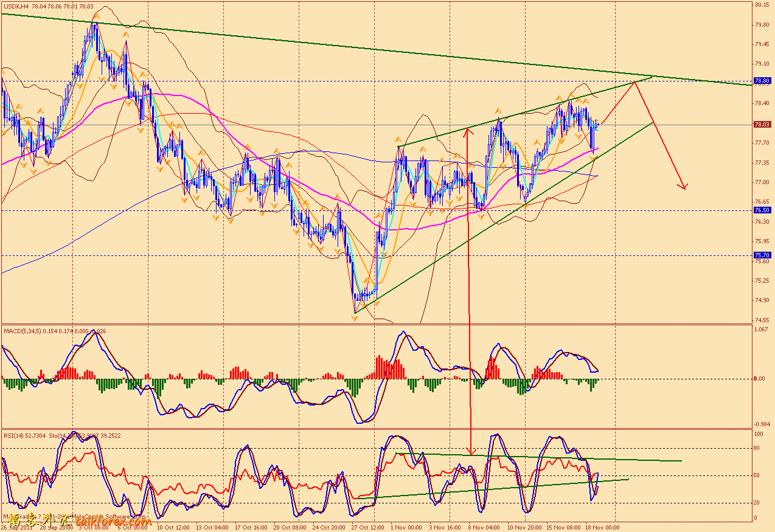Viewport: 775px width, 532px height.
Task: Click the RSI(14) 52.7304 indicator label
Action: [x=24, y=436]
